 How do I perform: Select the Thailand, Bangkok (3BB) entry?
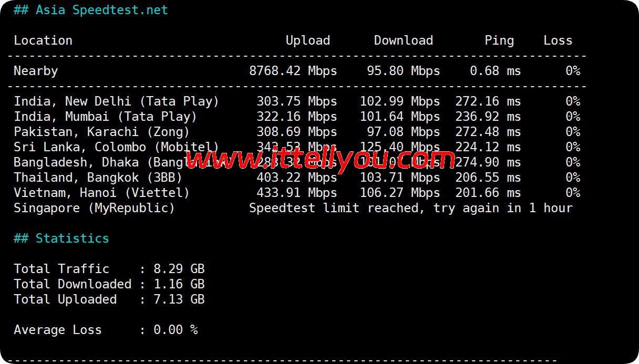click(x=98, y=178)
